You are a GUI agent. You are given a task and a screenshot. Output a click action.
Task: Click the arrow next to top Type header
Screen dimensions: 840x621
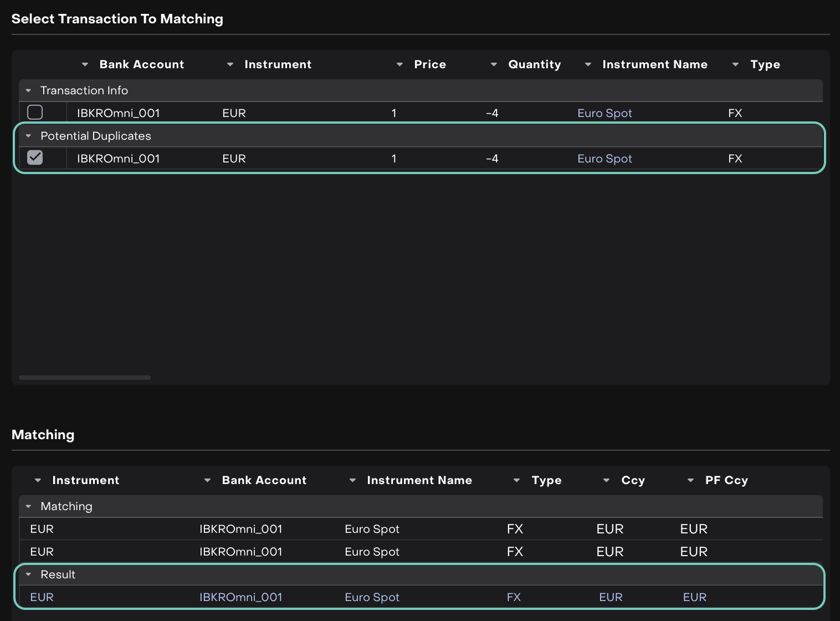[x=735, y=65]
